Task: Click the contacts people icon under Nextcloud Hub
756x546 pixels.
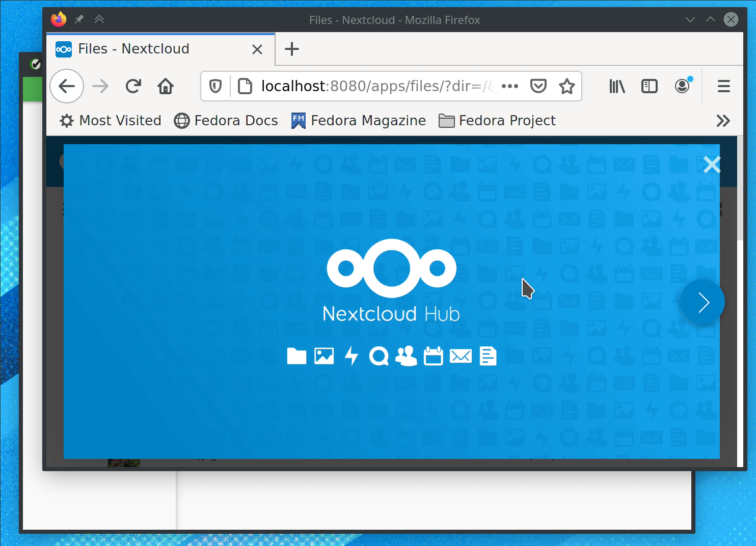Action: [x=406, y=356]
